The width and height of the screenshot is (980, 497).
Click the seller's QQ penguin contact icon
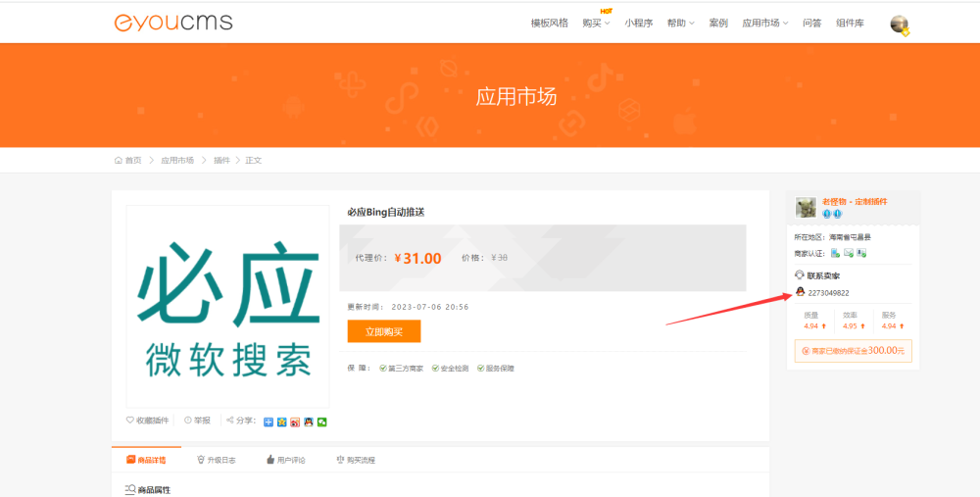[800, 292]
